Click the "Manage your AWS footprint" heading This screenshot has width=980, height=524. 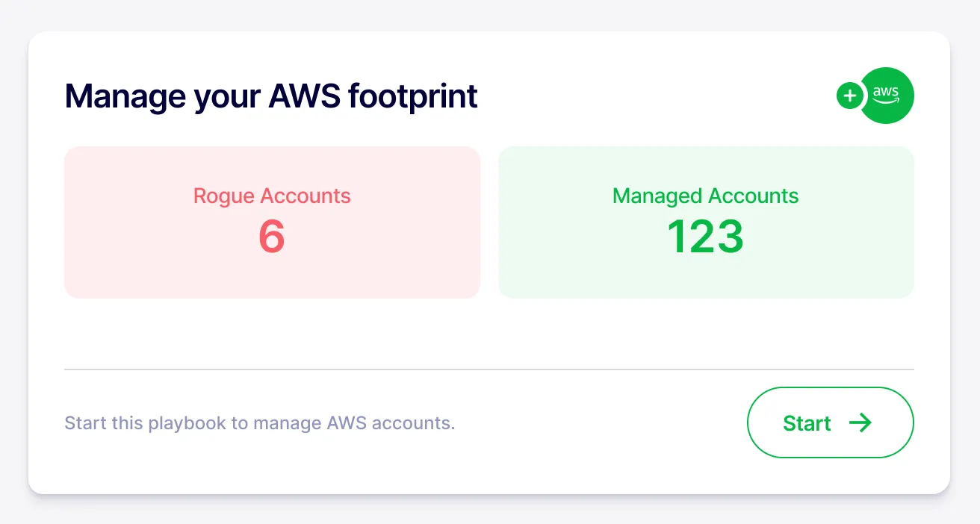tap(271, 96)
